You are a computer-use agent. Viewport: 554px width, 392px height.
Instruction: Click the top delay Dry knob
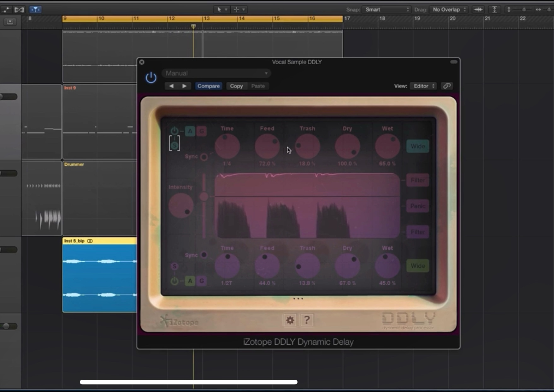coord(347,146)
